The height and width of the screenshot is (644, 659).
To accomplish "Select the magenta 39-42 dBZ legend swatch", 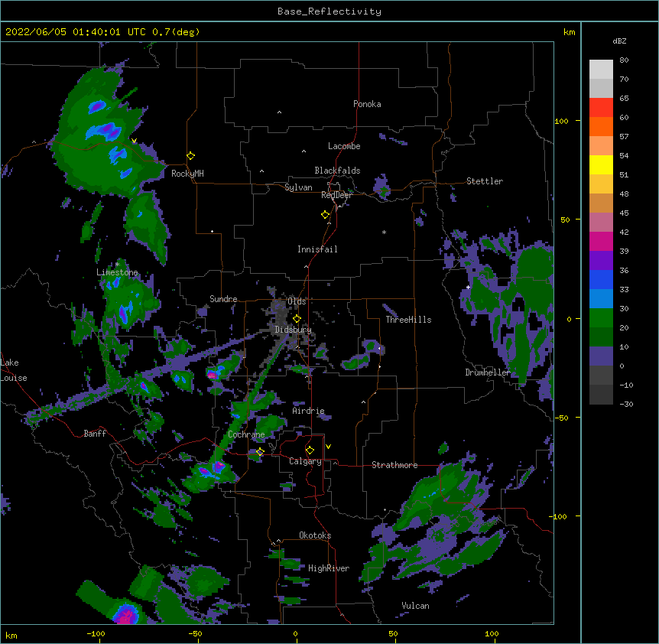I will pos(601,241).
